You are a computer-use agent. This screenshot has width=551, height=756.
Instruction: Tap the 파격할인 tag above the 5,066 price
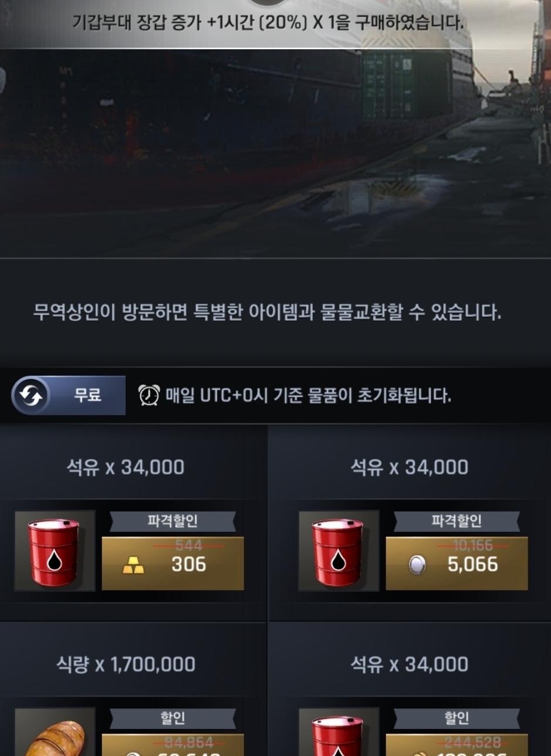click(457, 521)
